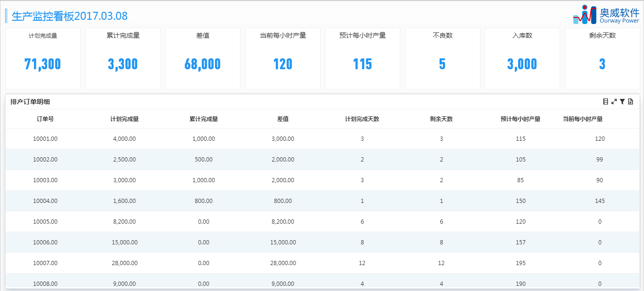Screen dimensions: 644x291
Task: Open the 不良数 KPI card showing 5
Action: 442,58
